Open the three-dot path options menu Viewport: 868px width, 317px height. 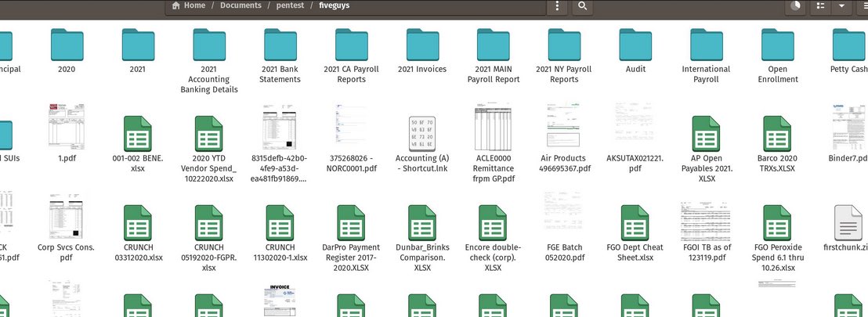[557, 6]
